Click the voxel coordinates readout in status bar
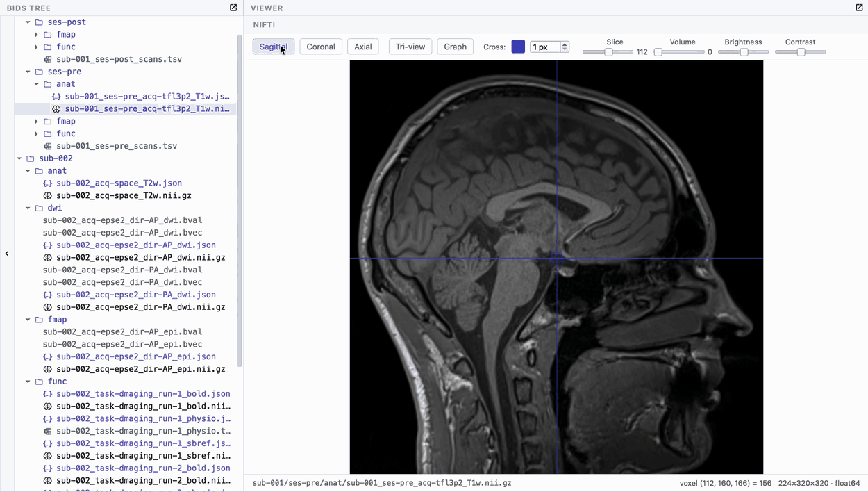Viewport: 868px width, 492px height. [x=726, y=483]
